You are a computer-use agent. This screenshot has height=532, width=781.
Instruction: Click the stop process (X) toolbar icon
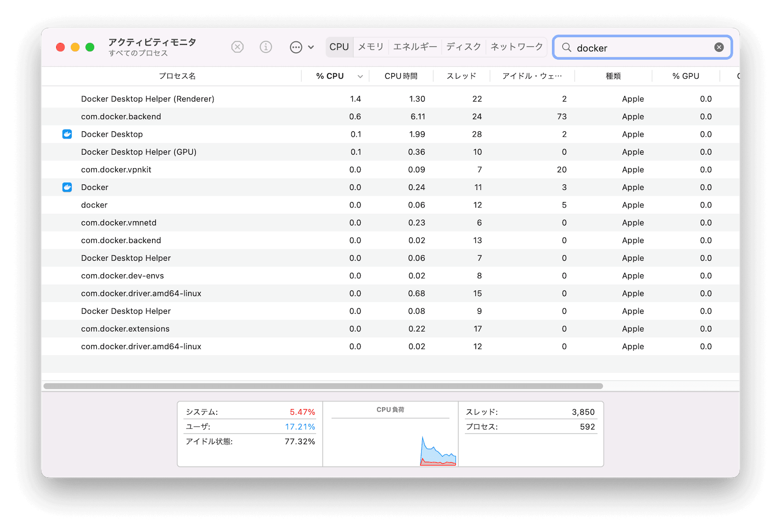pos(237,47)
